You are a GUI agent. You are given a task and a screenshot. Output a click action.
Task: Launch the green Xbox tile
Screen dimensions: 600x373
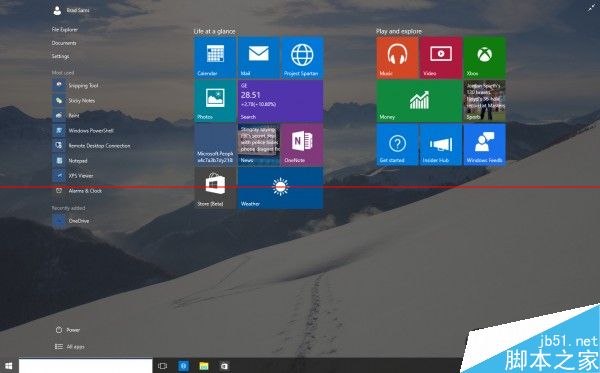(484, 57)
